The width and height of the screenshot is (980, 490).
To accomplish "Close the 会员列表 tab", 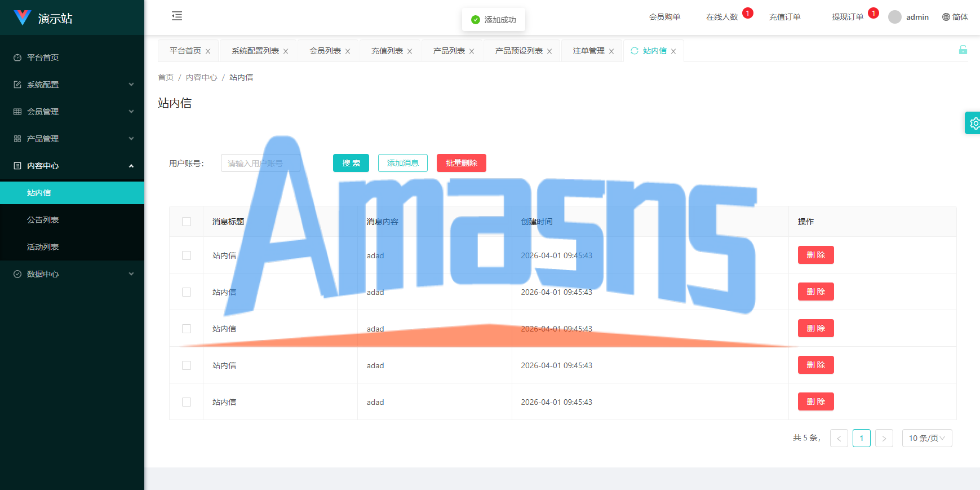I will [x=348, y=51].
